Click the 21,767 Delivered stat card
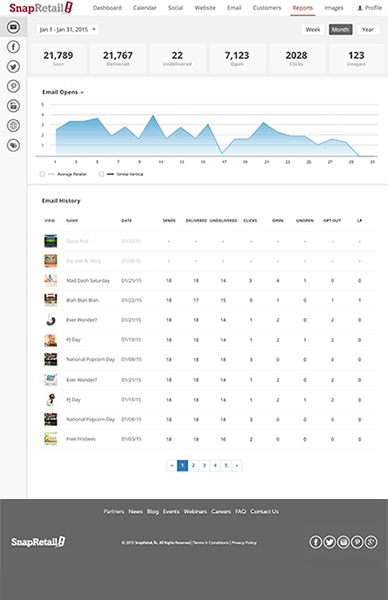Image resolution: width=388 pixels, height=600 pixels. [118, 59]
